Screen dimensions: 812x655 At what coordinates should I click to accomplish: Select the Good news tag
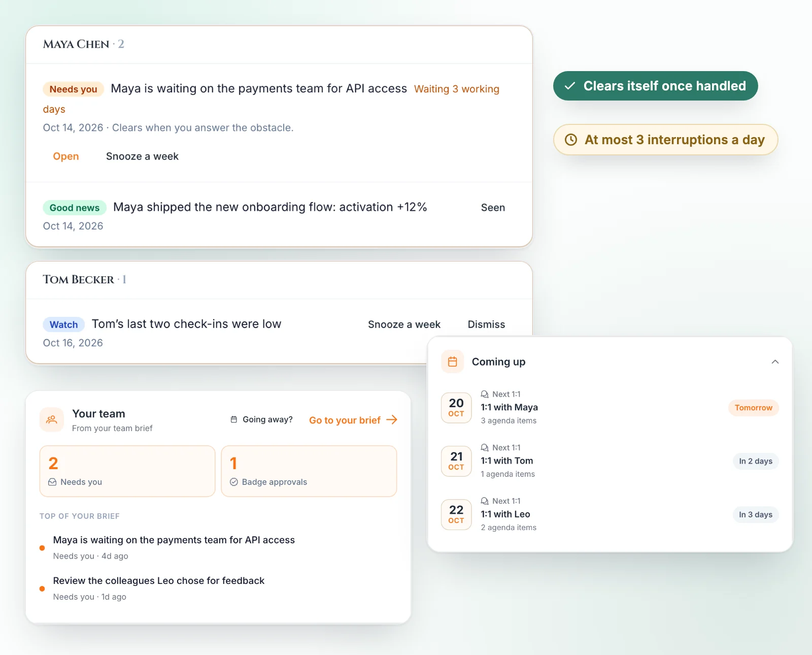point(75,208)
